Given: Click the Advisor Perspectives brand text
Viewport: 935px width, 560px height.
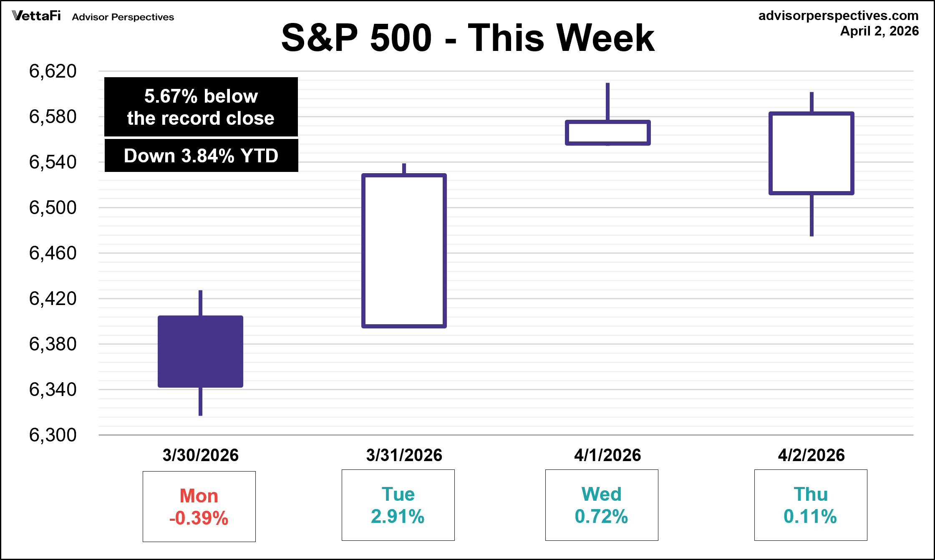Looking at the screenshot, I should point(123,17).
